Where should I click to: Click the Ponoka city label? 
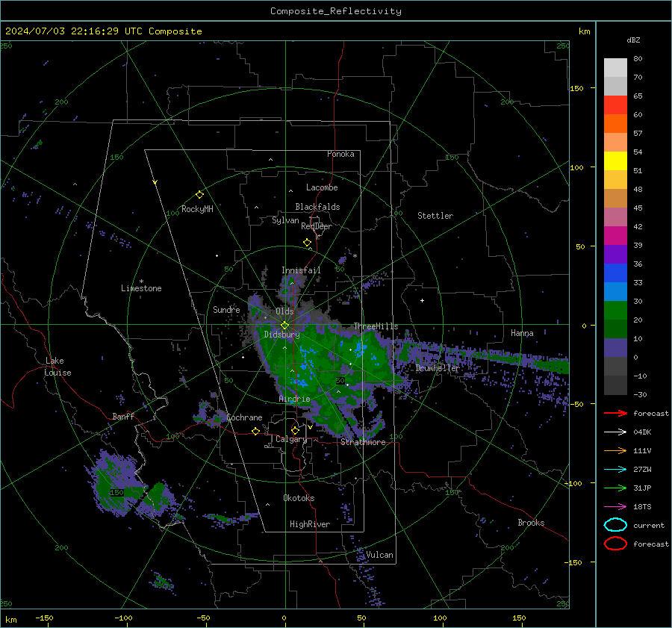[340, 154]
